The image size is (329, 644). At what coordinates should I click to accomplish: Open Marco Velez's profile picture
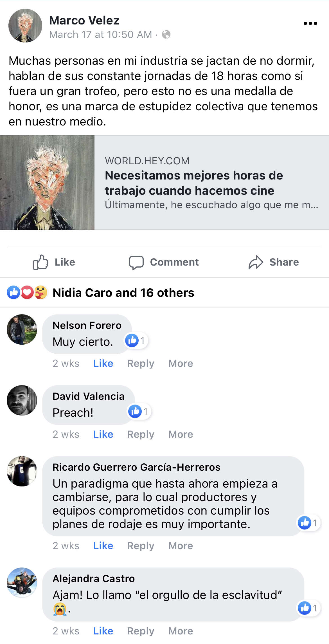point(25,26)
